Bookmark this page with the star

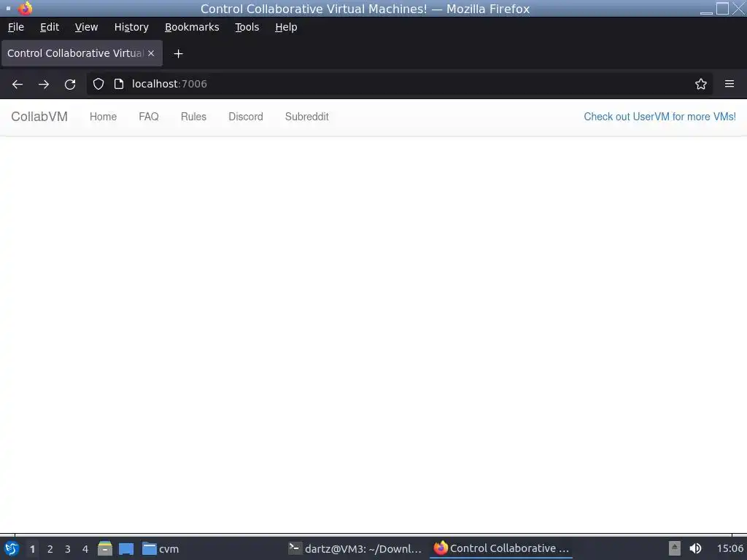(x=701, y=85)
